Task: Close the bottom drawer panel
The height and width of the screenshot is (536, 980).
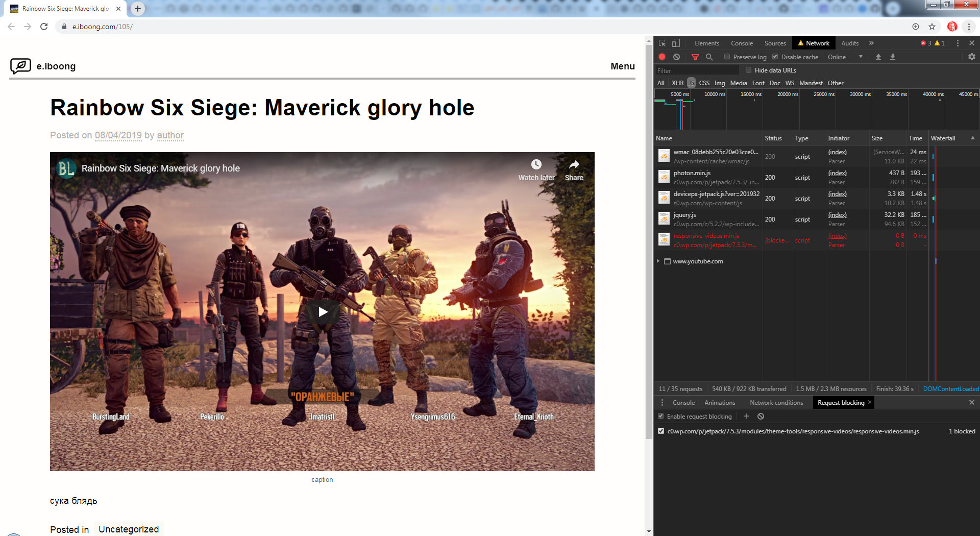Action: pyautogui.click(x=972, y=403)
